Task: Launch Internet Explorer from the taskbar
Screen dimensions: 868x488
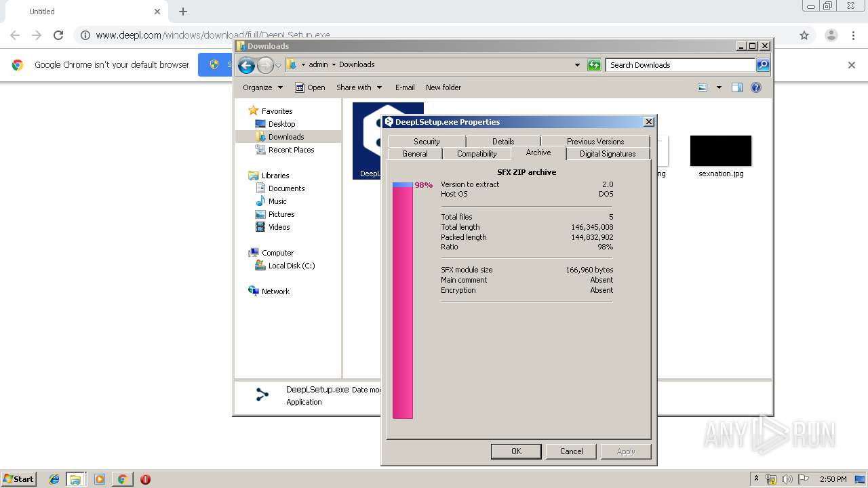Action: coord(54,479)
